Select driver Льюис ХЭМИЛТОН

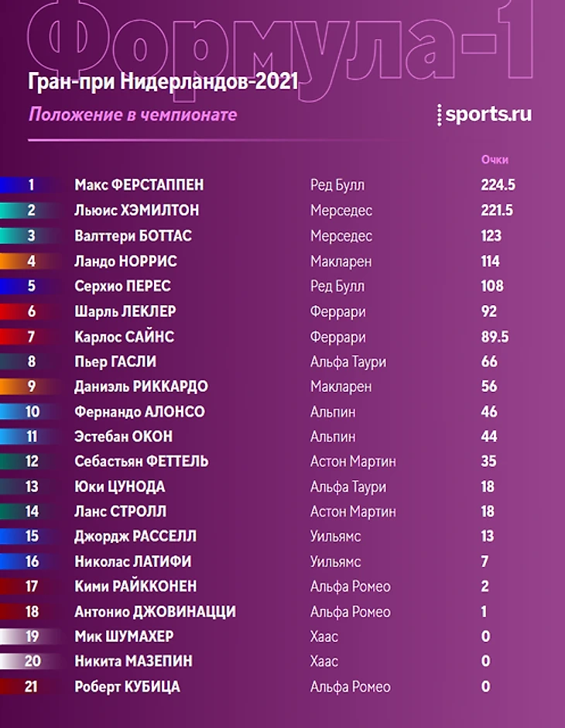(x=137, y=211)
